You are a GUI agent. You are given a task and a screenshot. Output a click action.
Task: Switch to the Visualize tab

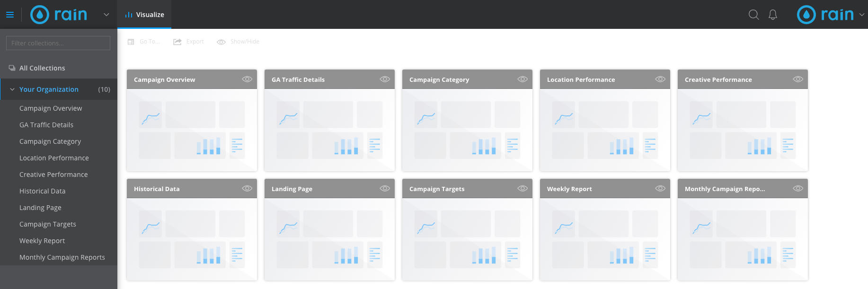click(144, 15)
